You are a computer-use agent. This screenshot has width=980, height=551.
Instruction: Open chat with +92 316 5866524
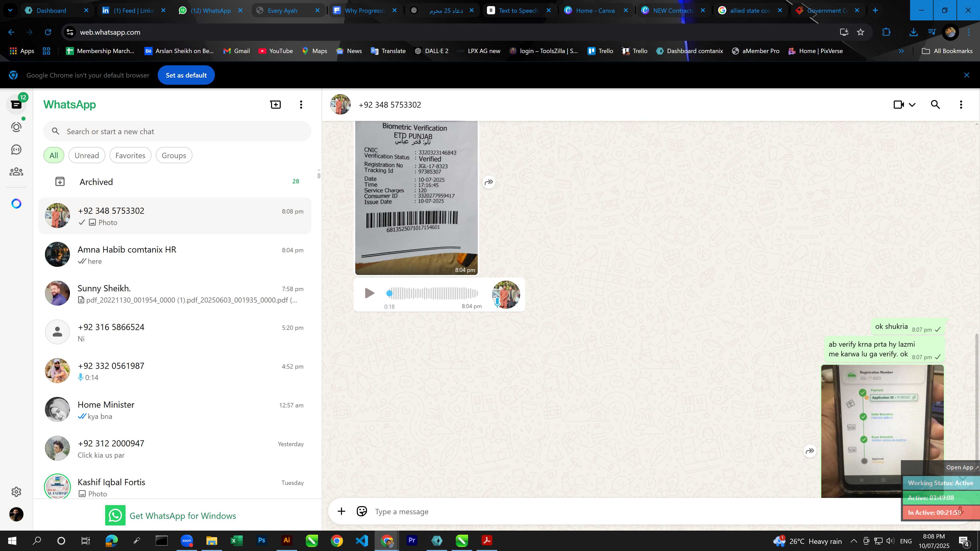(x=175, y=332)
